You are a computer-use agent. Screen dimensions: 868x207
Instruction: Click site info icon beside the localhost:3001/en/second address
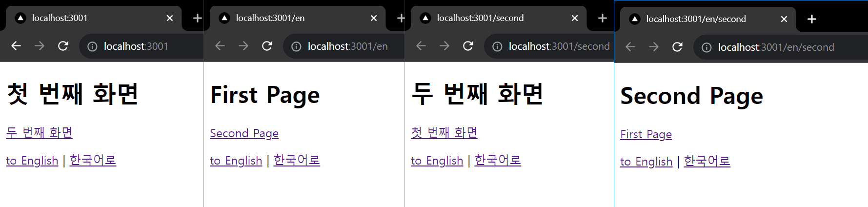click(707, 47)
